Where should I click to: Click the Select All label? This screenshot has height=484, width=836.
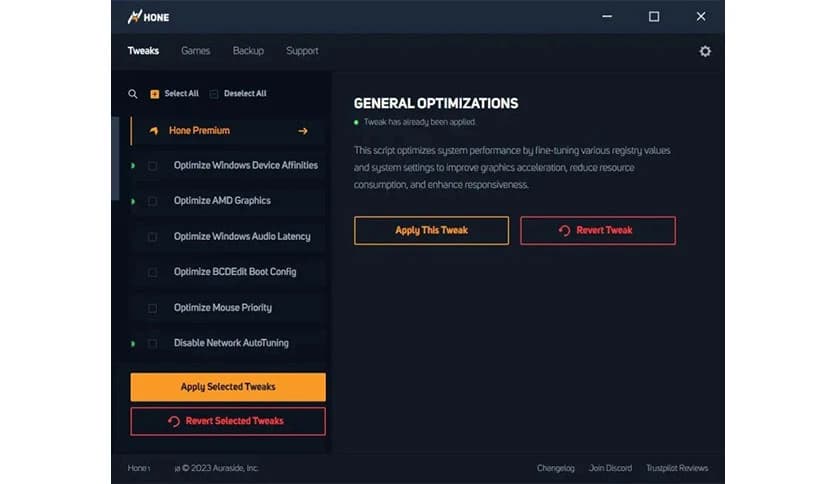(181, 93)
